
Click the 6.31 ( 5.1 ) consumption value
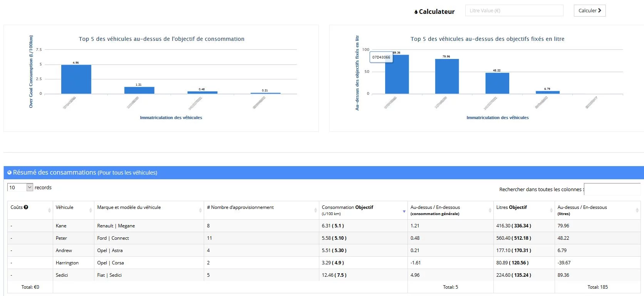click(x=333, y=226)
